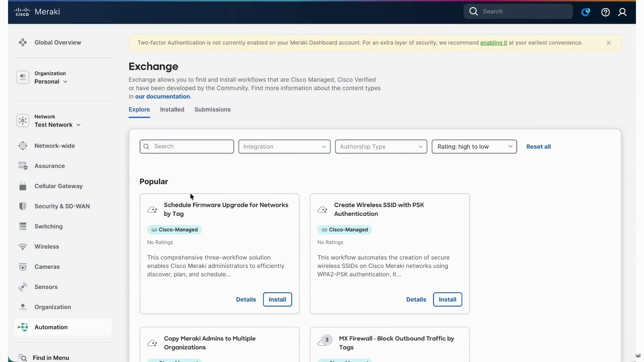Screen dimensions: 644x362
Task: View Details of Schedule Firmware Upgrade workflow
Action: pos(246,299)
